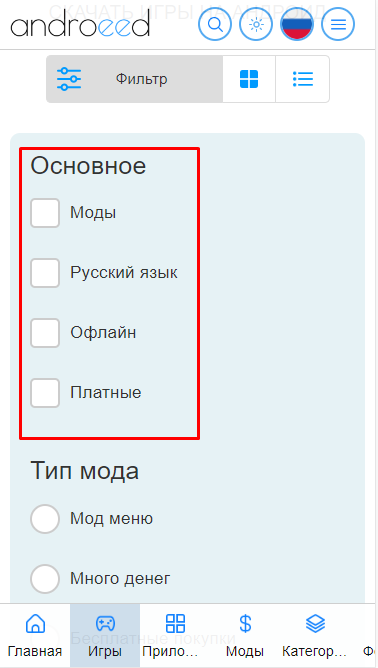Collapse the Фильтр panel button
This screenshot has width=378, height=668.
tap(135, 79)
